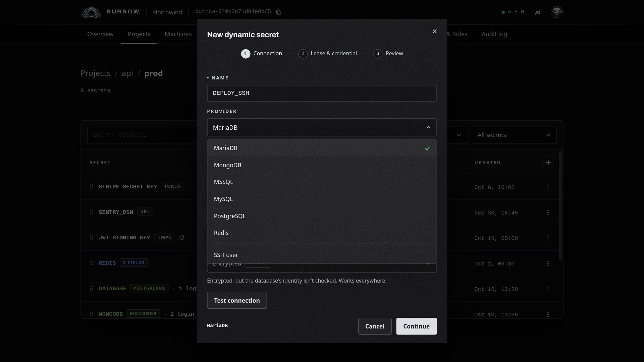644x362 pixels.
Task: Open row menu for JWT_SIGNING_KEY
Action: 548,238
